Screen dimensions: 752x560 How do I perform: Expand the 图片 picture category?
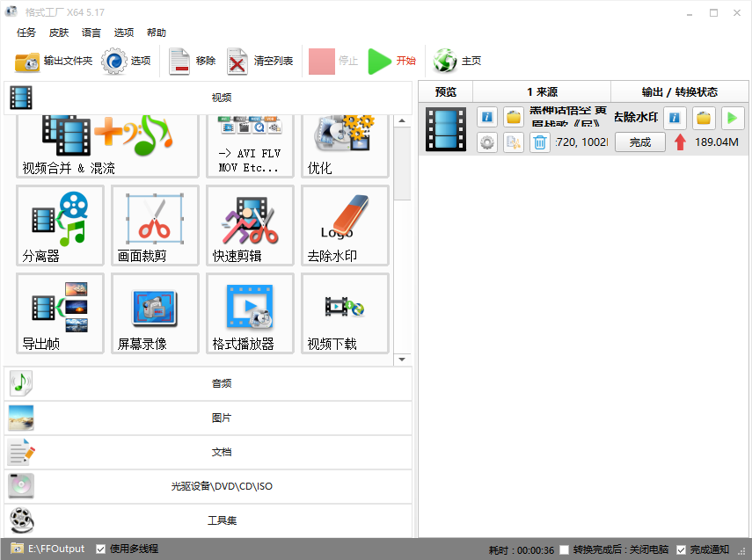pos(208,418)
